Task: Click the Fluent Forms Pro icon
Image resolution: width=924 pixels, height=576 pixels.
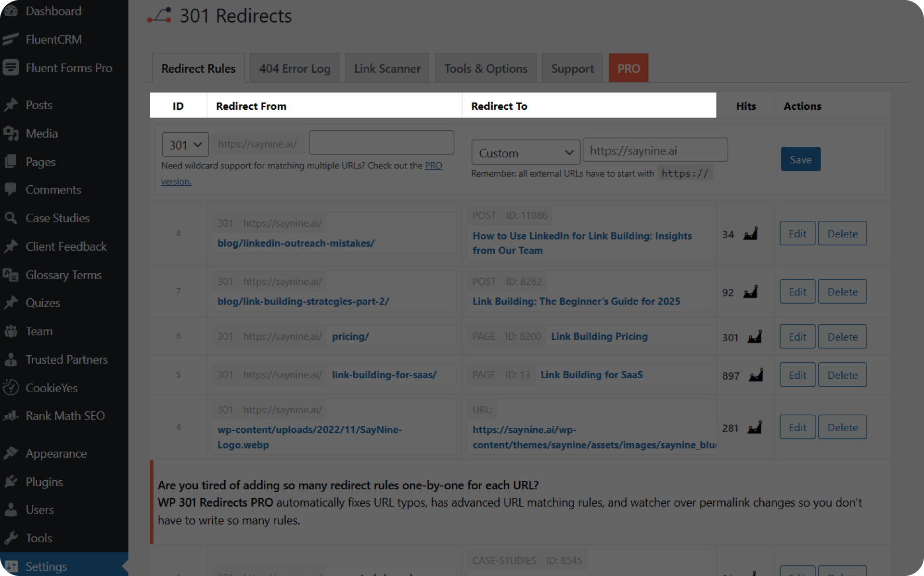Action: click(11, 67)
